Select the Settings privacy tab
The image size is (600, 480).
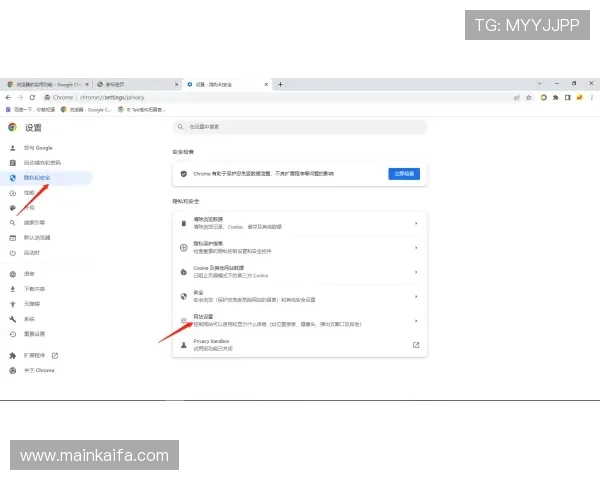[227, 84]
